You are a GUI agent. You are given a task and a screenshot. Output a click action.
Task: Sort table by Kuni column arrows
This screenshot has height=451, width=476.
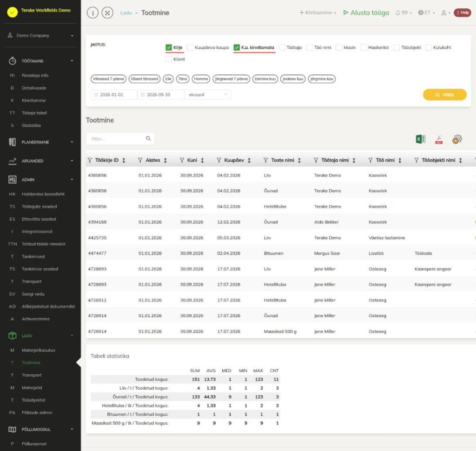pos(202,160)
